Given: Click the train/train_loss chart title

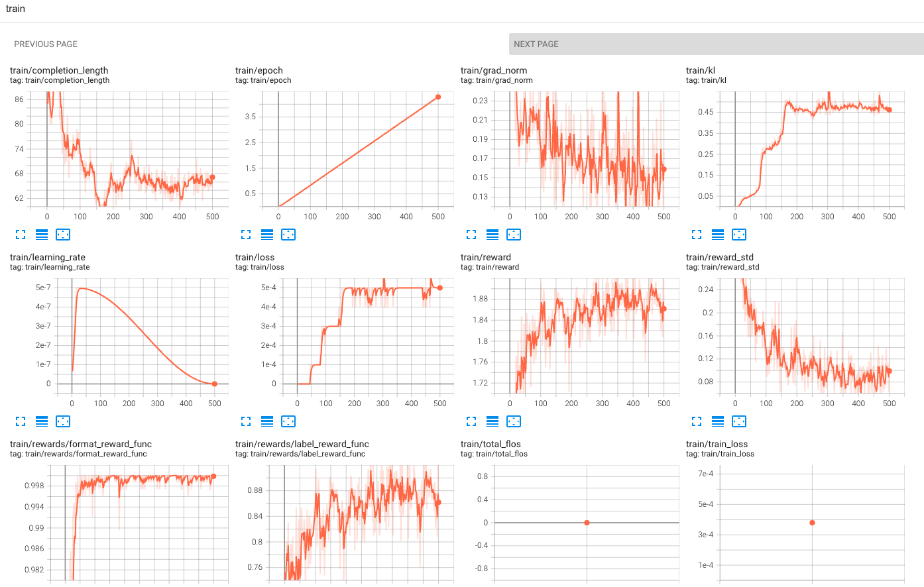Looking at the screenshot, I should tap(717, 444).
